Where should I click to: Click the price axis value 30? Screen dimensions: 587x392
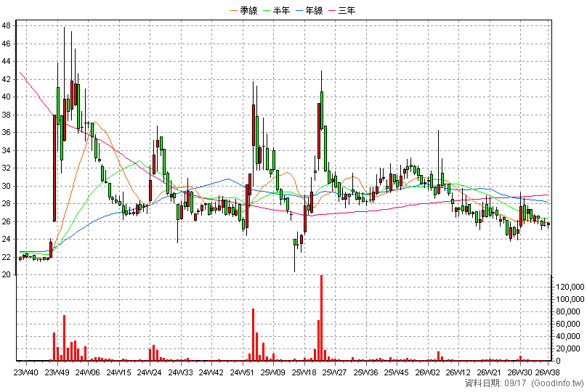click(6, 186)
